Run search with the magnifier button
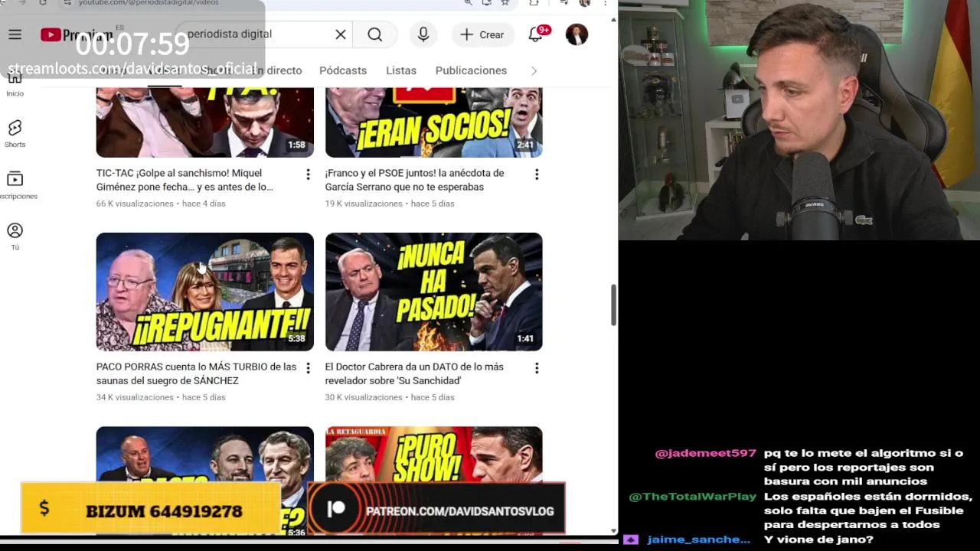 tap(374, 34)
